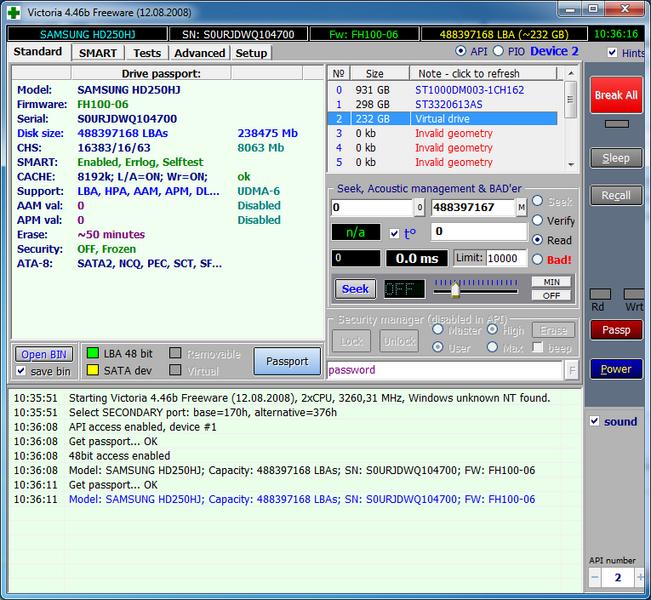This screenshot has height=600, width=651.
Task: Toggle the save bin checkbox
Action: (21, 371)
